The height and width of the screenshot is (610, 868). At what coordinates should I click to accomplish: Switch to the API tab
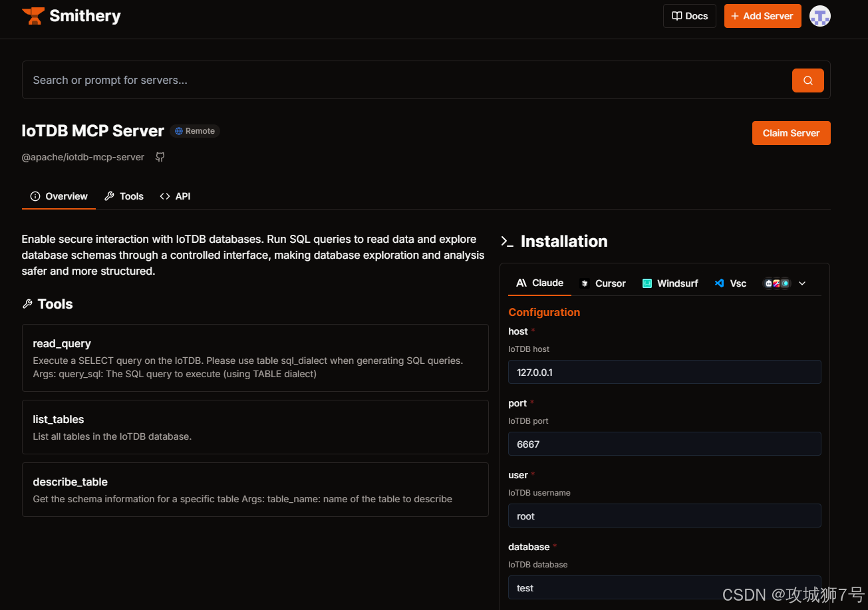175,196
